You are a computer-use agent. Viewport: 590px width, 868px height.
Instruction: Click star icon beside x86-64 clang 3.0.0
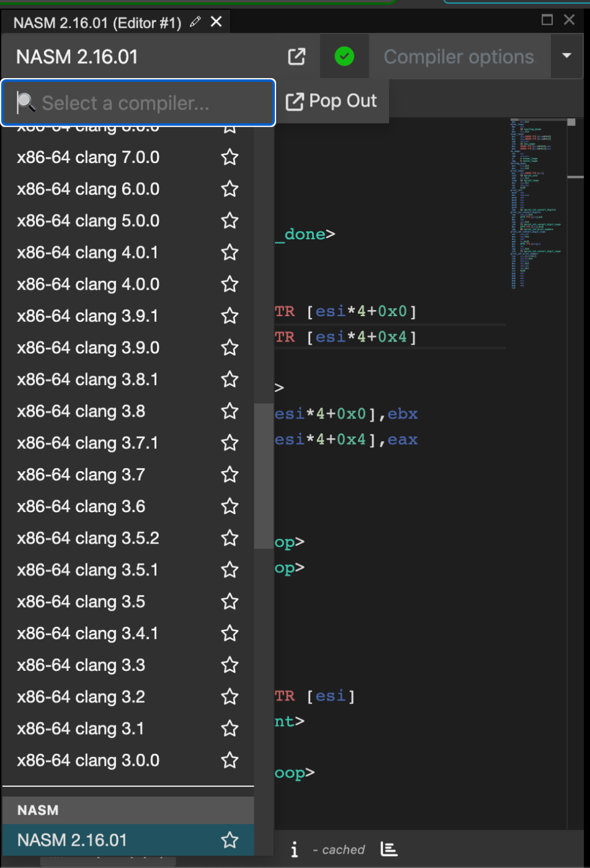tap(230, 761)
